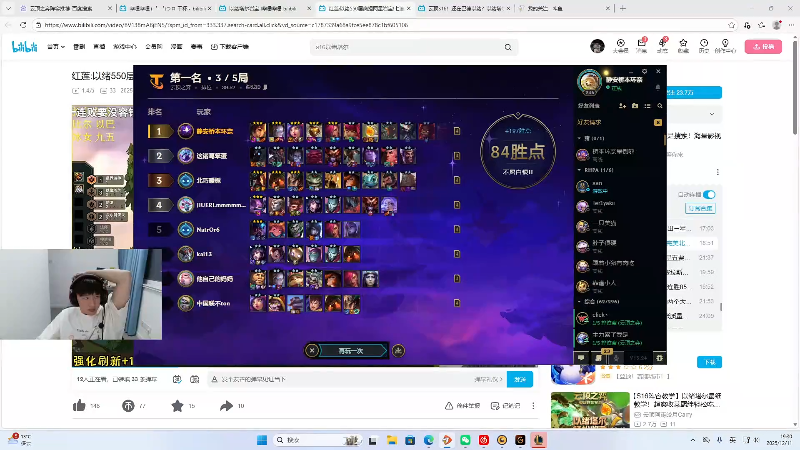Viewport: 800px width, 450px height.
Task: Click the blue 下载 button near the ad
Action: coord(709,362)
